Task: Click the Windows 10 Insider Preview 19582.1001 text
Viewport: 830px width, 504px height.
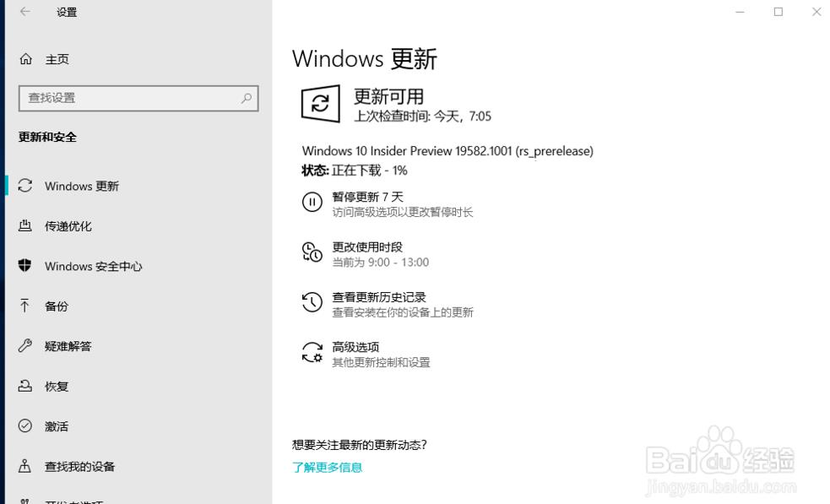Action: click(448, 151)
